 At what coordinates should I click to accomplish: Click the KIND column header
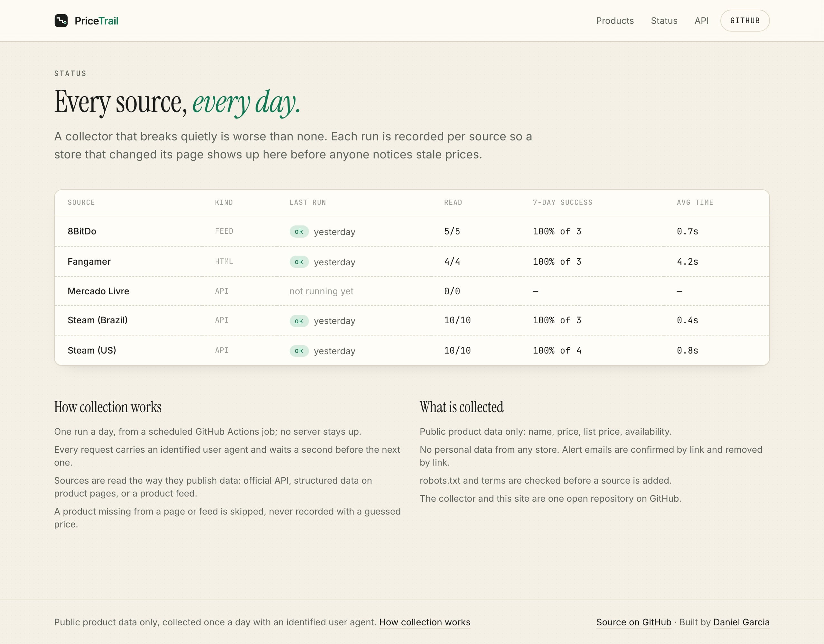(x=224, y=202)
